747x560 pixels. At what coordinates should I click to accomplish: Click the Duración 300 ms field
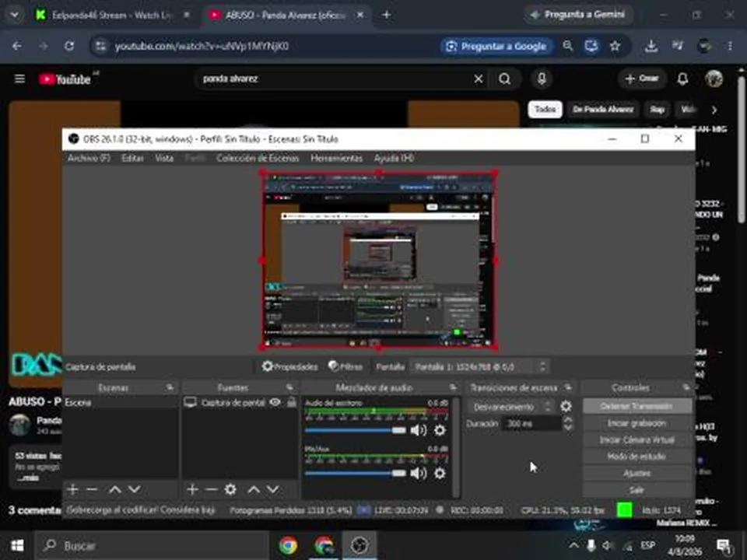tap(531, 423)
